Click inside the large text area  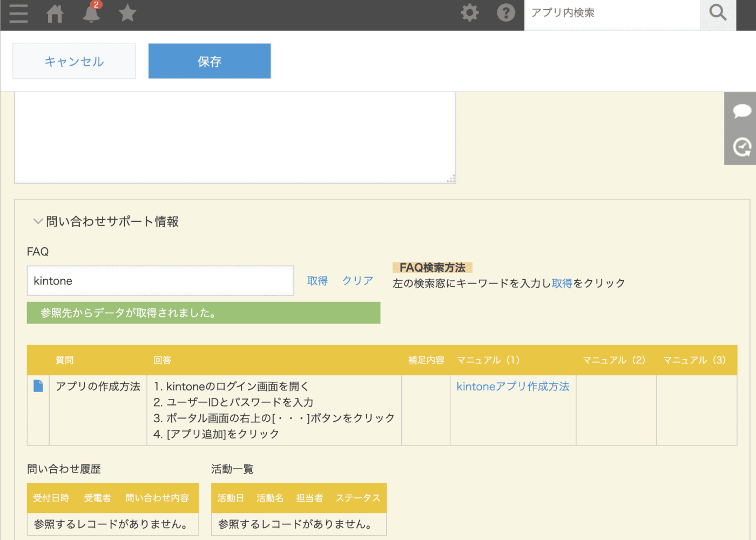click(235, 138)
